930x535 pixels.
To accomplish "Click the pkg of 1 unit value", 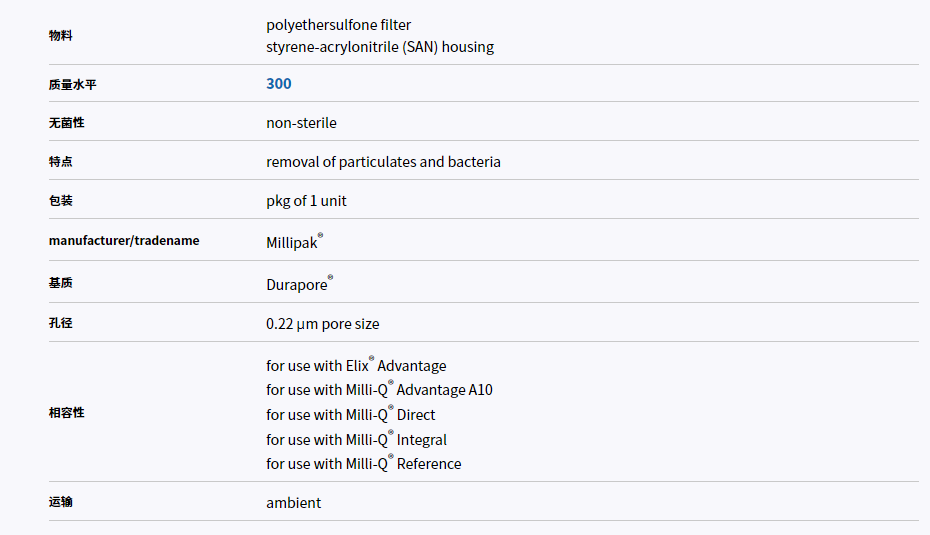I will coord(306,201).
